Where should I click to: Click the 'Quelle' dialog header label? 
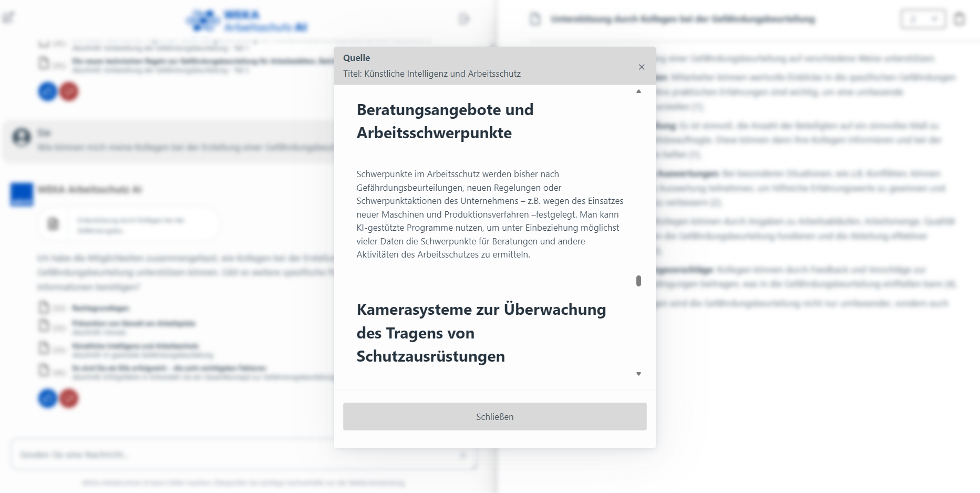tap(357, 58)
